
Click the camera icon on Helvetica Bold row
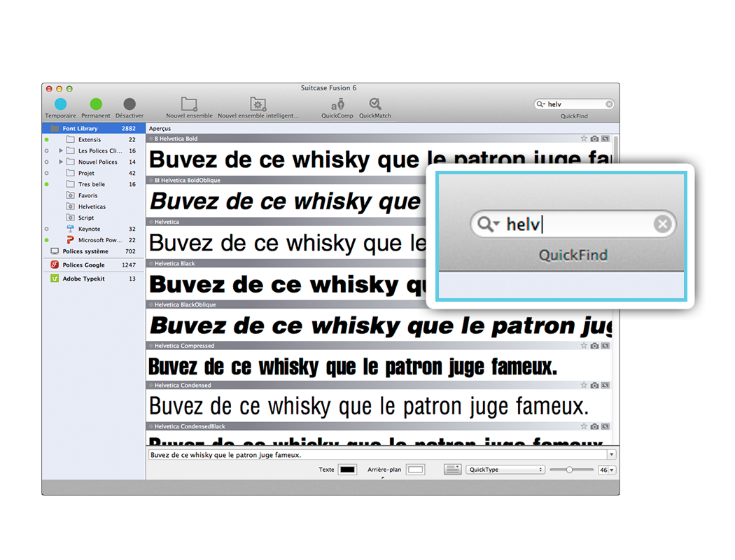tap(594, 139)
